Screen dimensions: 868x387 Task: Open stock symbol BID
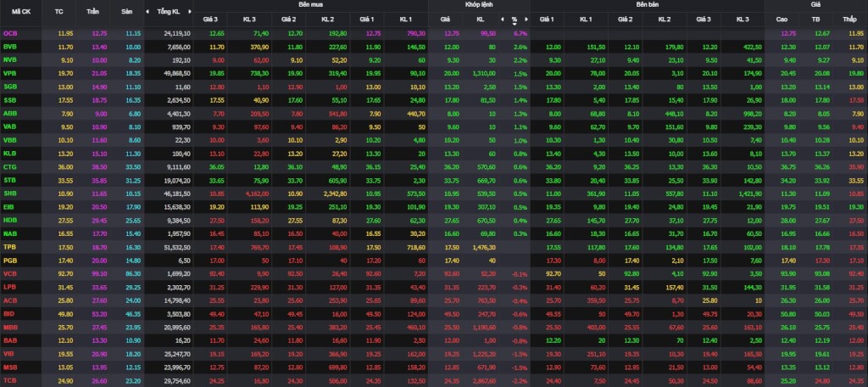coord(8,313)
